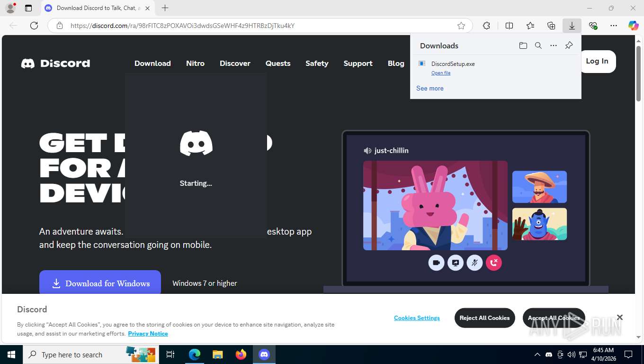The height and width of the screenshot is (364, 644).
Task: Click Open file link under DiscordSetup.exe
Action: tap(441, 73)
